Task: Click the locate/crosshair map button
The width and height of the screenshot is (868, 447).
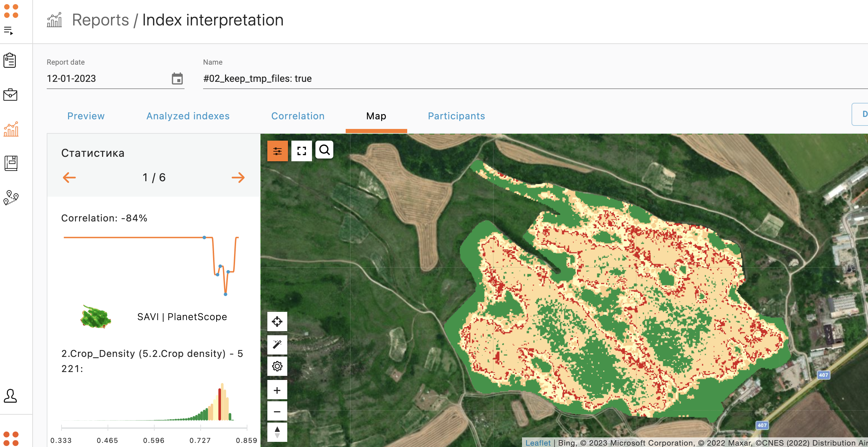Action: (277, 321)
